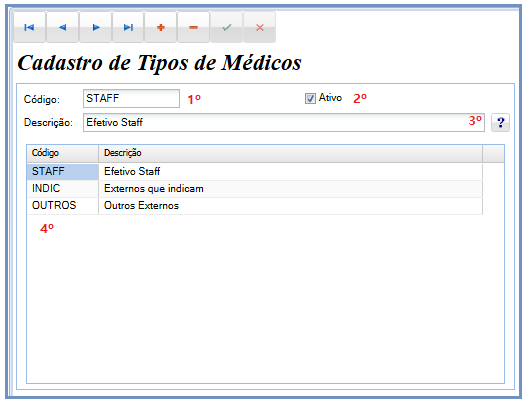Click the 'Outros Externos' cell

tap(291, 206)
